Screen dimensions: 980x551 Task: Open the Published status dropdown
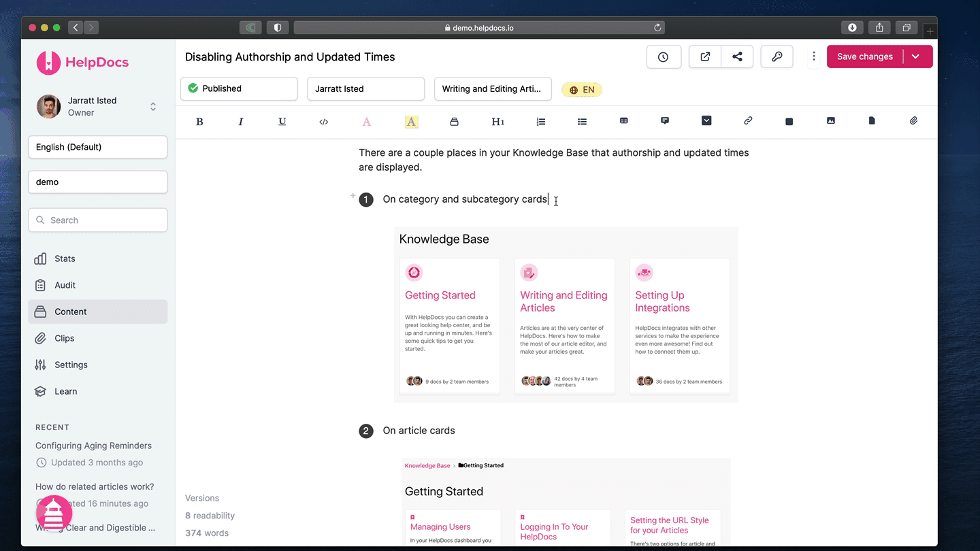point(239,88)
